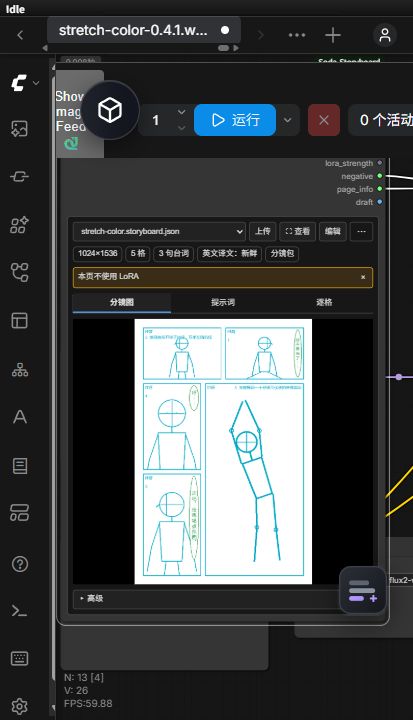This screenshot has width=413, height=720.
Task: Click the floating list-plus button bottom right
Action: coord(362,590)
